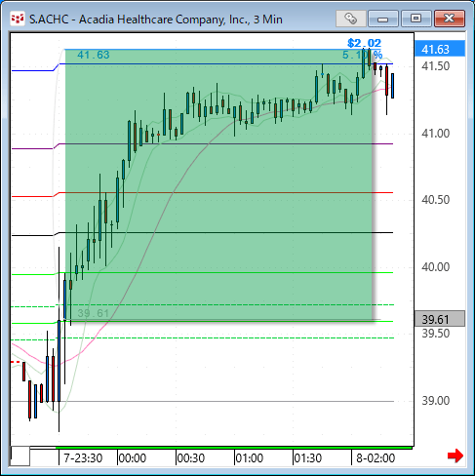The height and width of the screenshot is (476, 475).
Task: Close the S.ACHC chart window
Action: click(x=450, y=19)
